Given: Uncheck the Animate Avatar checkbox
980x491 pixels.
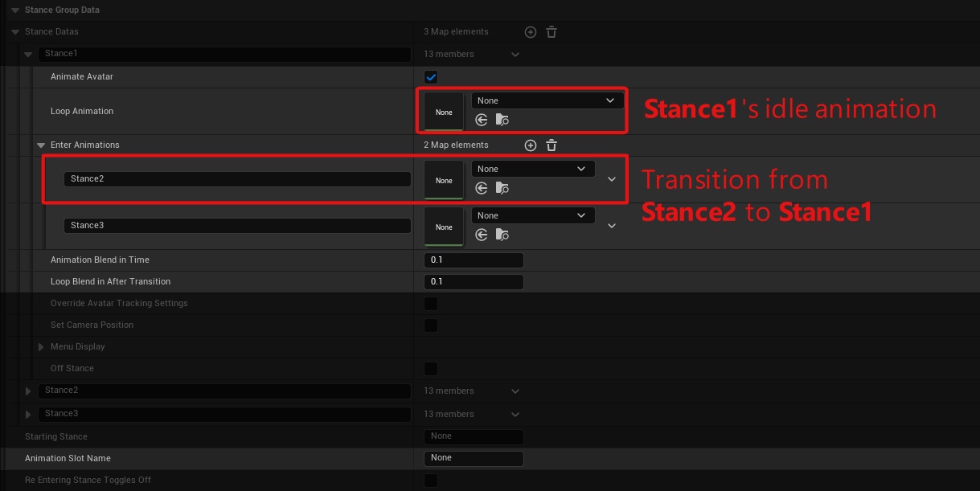Looking at the screenshot, I should (431, 77).
